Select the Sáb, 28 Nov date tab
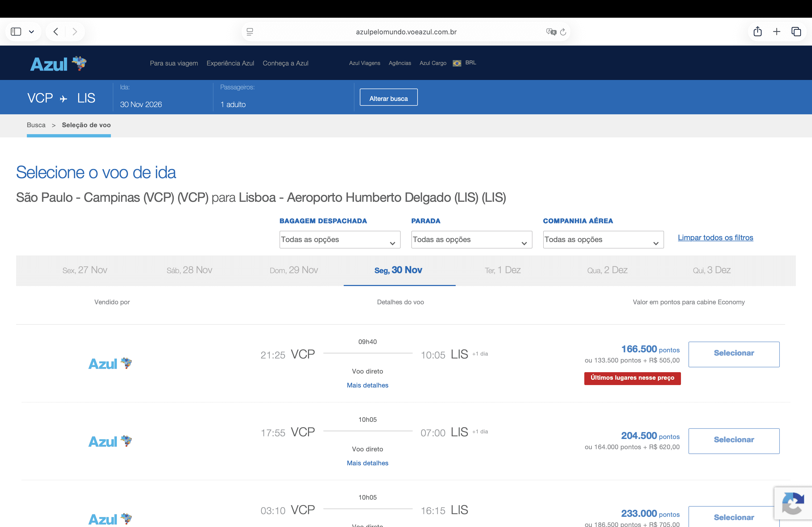This screenshot has width=812, height=527. click(189, 270)
